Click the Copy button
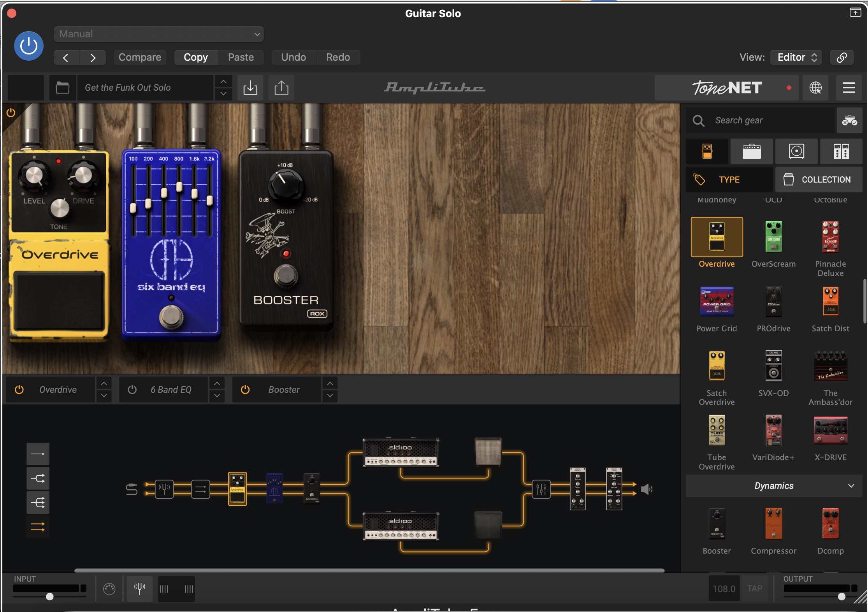Screen dimensions: 868x612 point(196,58)
